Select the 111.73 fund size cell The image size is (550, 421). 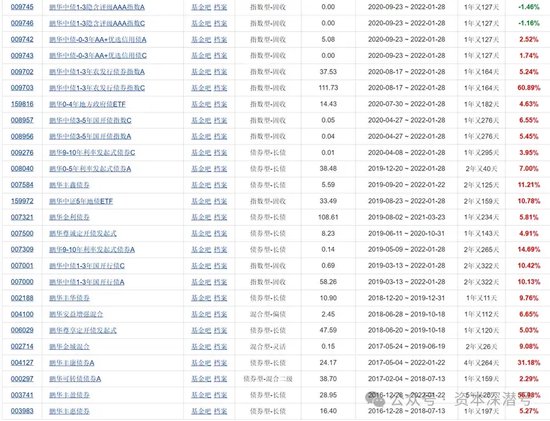point(328,88)
